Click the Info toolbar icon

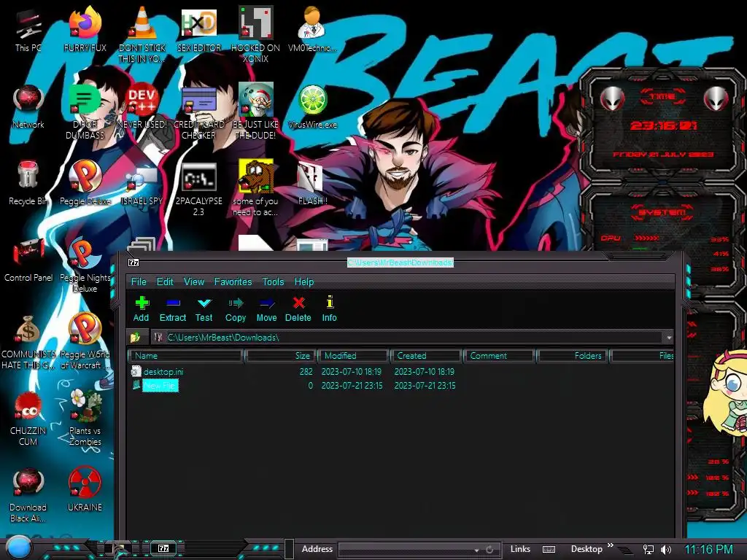330,303
